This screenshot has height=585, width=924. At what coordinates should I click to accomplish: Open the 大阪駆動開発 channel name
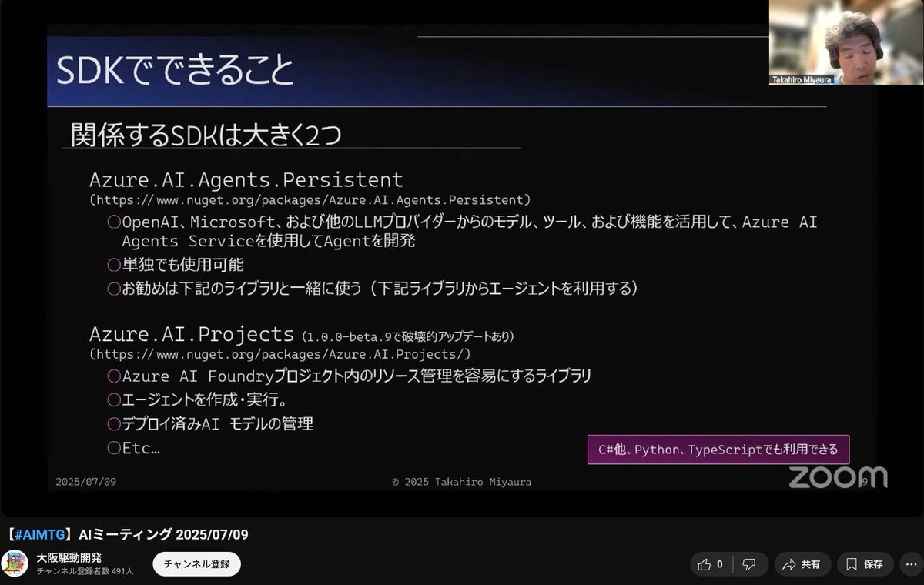[x=69, y=557]
